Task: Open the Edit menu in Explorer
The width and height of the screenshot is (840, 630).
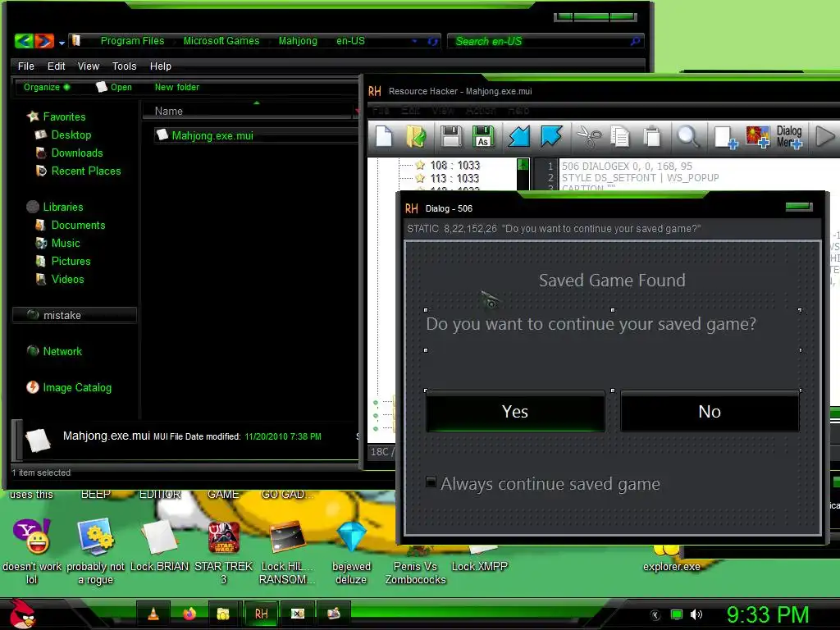Action: 57,66
